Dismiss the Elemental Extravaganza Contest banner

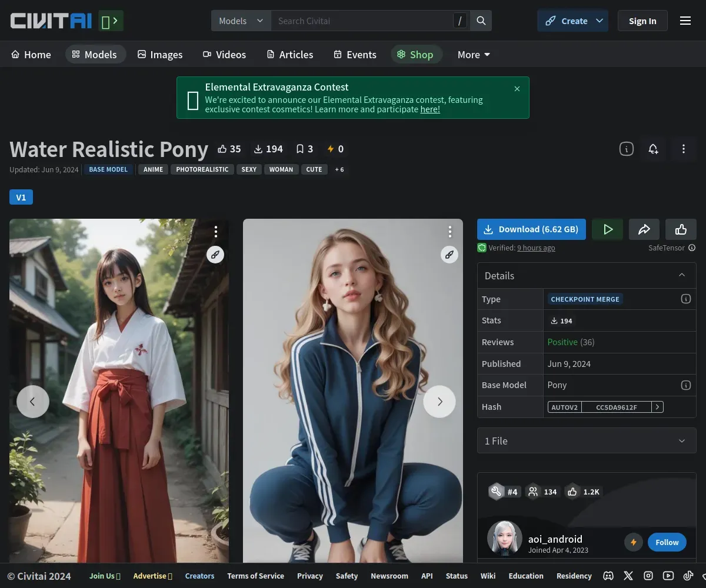(517, 89)
